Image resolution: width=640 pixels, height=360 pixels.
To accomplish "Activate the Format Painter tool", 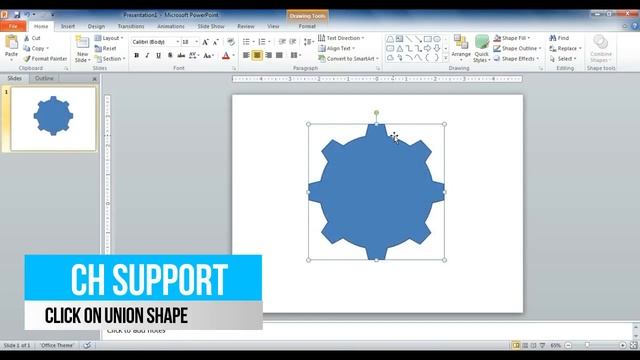I will coord(45,59).
